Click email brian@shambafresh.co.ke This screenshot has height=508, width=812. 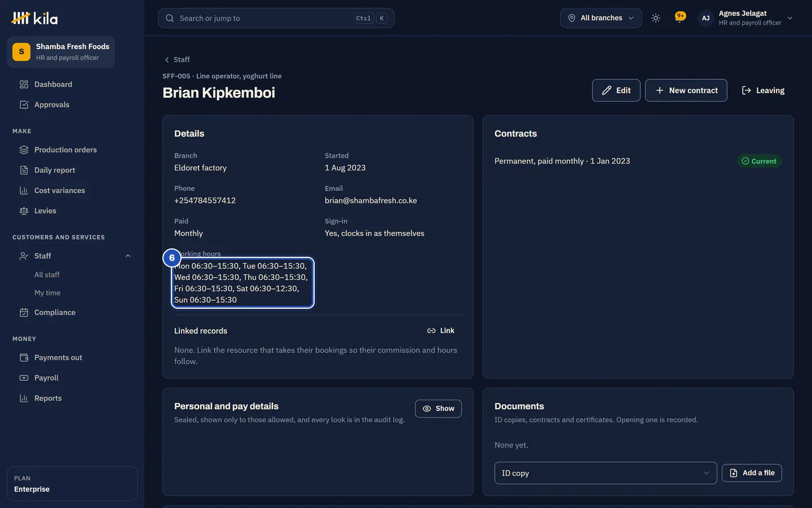coord(371,200)
